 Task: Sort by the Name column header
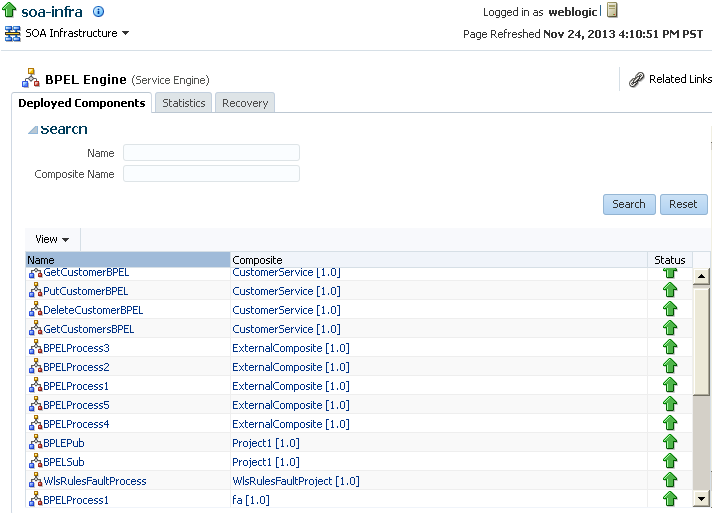[128, 260]
